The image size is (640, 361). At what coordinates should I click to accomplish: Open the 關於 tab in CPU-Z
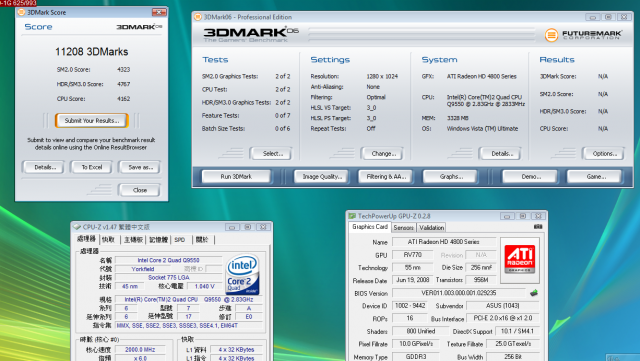tap(202, 240)
